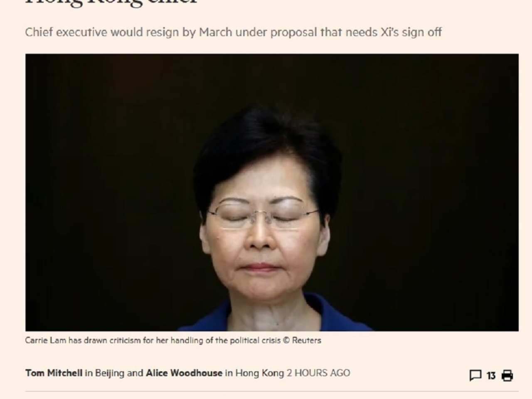The height and width of the screenshot is (399, 532).
Task: Click the '© Reuters' photo credit
Action: 302,340
